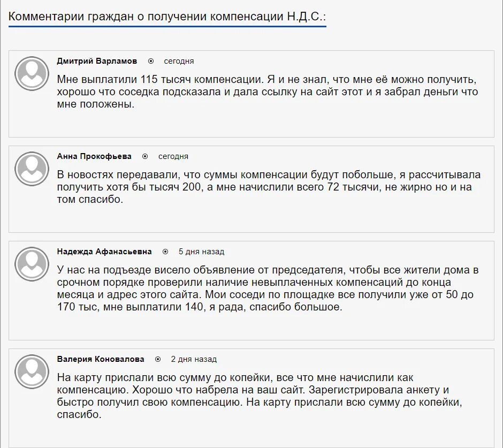The image size is (503, 448).
Task: Click Анна Прокофьева's avatar icon
Action: [32, 169]
